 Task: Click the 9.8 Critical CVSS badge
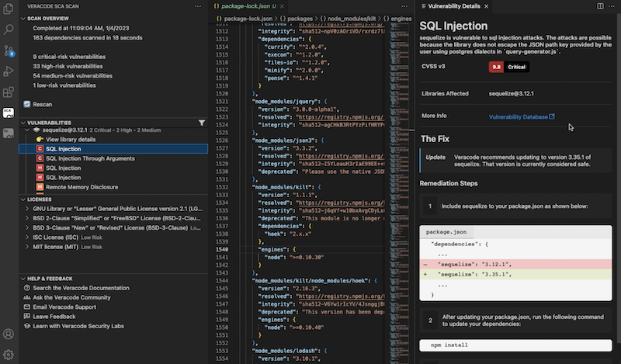tap(509, 67)
